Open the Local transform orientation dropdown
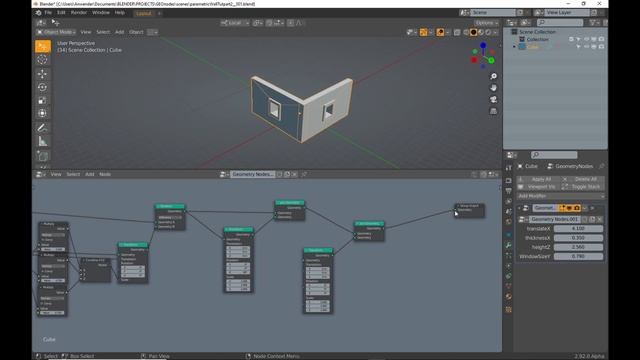640x360 pixels. pos(235,23)
